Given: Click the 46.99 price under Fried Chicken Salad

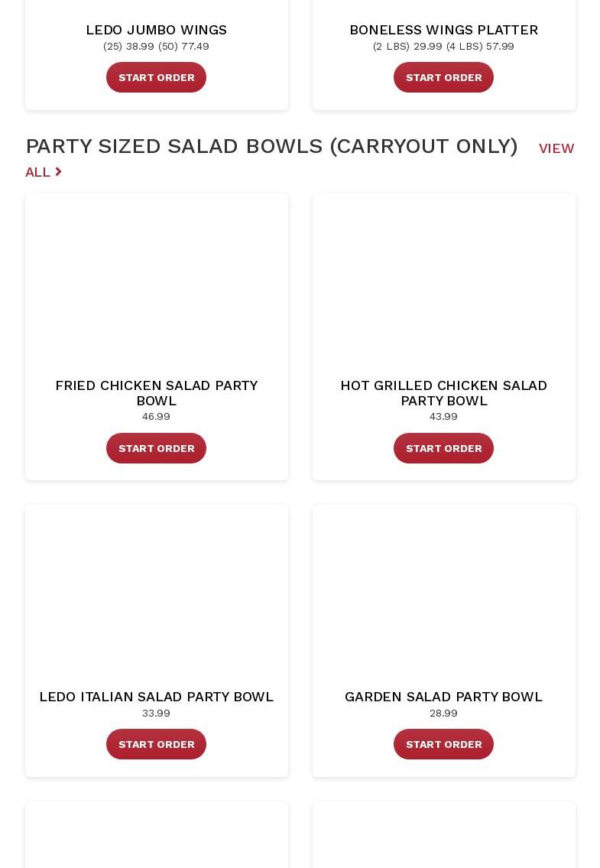Looking at the screenshot, I should [156, 417].
